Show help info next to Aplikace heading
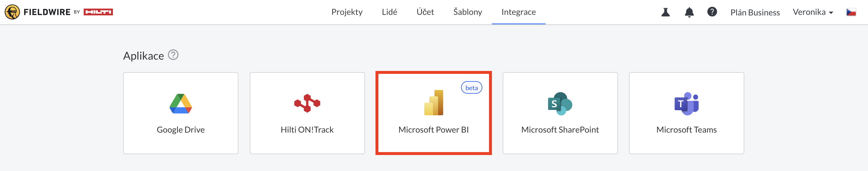 pyautogui.click(x=173, y=55)
